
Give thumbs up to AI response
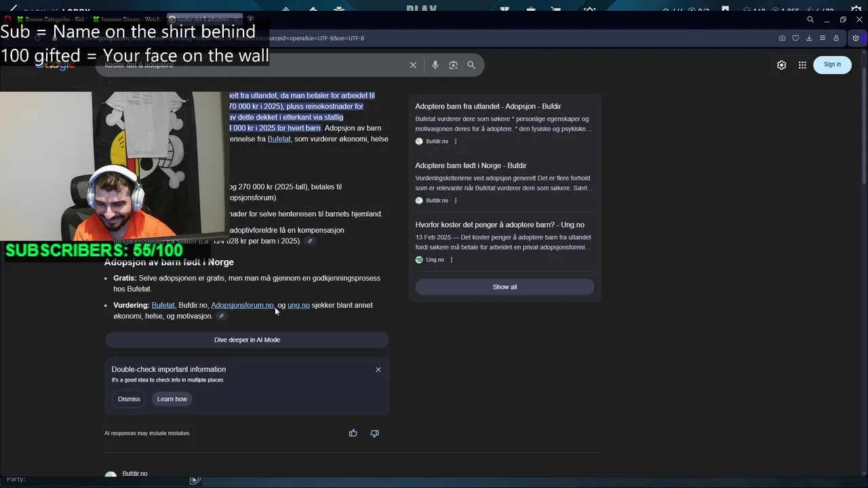tap(353, 433)
